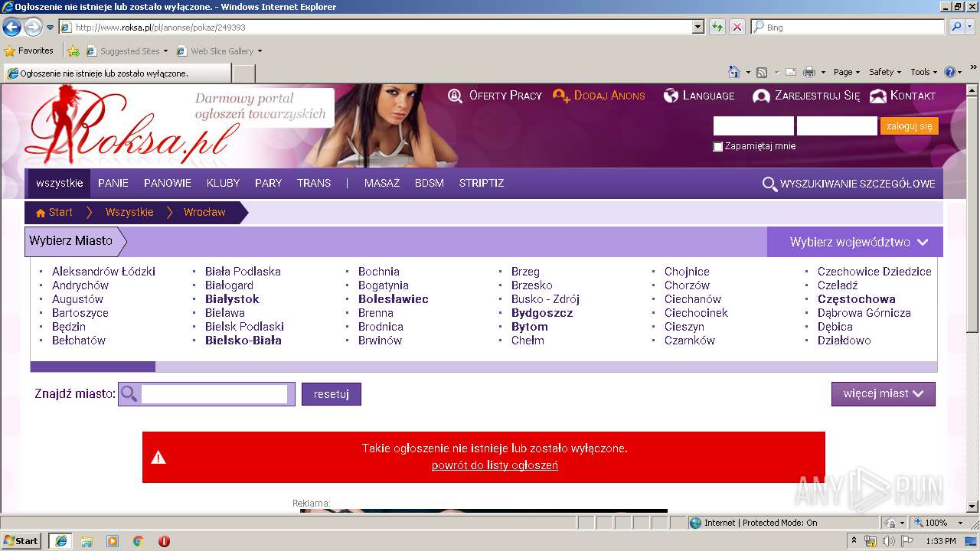Click the taskbar clock showing 1:33 PM
This screenshot has height=551, width=980.
click(x=940, y=541)
